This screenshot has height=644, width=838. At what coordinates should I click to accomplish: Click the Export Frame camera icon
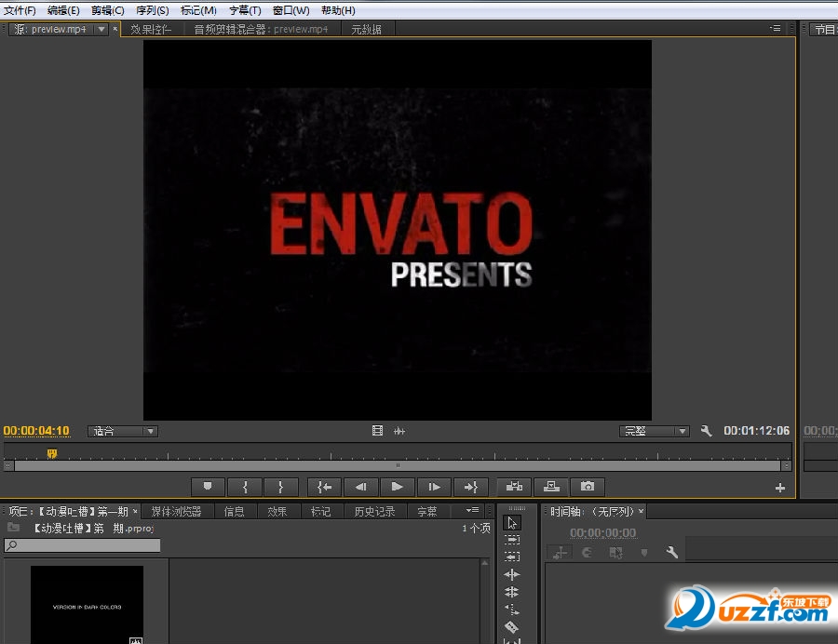[x=588, y=487]
